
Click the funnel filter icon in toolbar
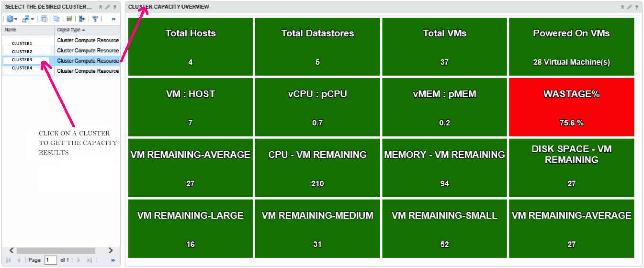point(95,19)
